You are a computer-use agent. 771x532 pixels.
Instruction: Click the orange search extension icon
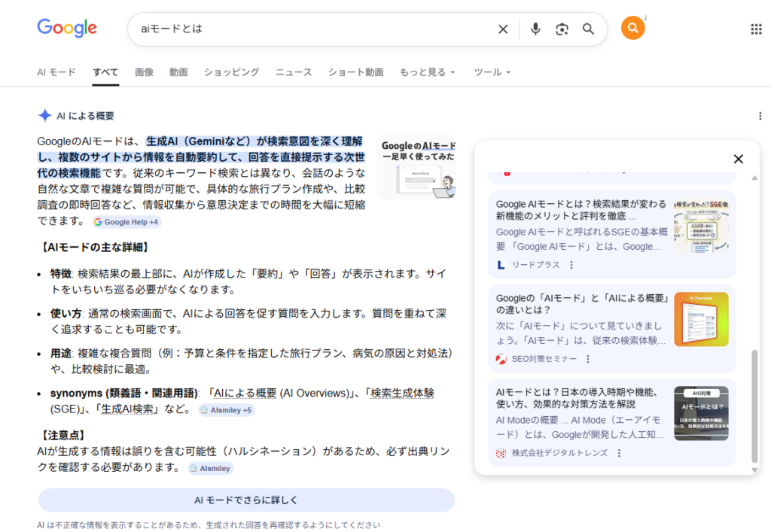(632, 29)
